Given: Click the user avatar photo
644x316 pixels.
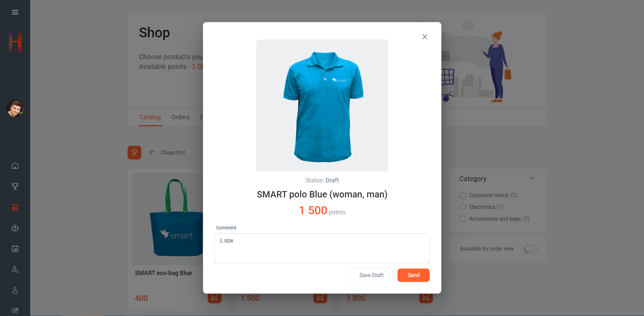Looking at the screenshot, I should tap(15, 108).
